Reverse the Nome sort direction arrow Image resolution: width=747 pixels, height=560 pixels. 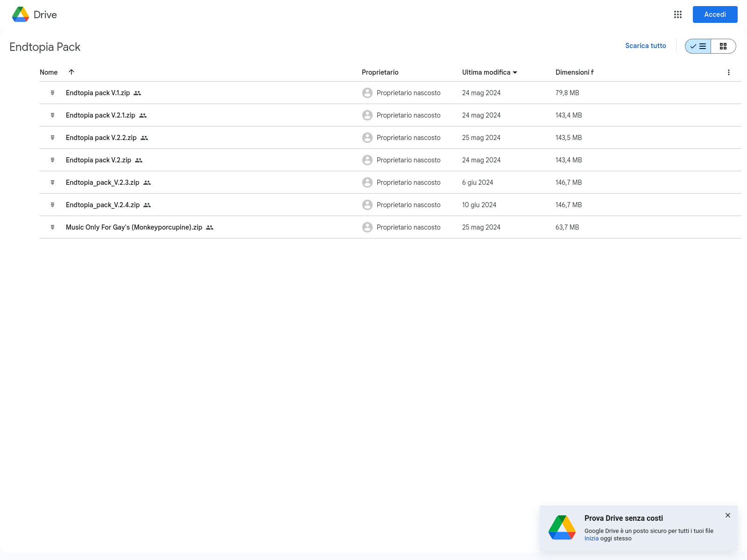tap(71, 72)
